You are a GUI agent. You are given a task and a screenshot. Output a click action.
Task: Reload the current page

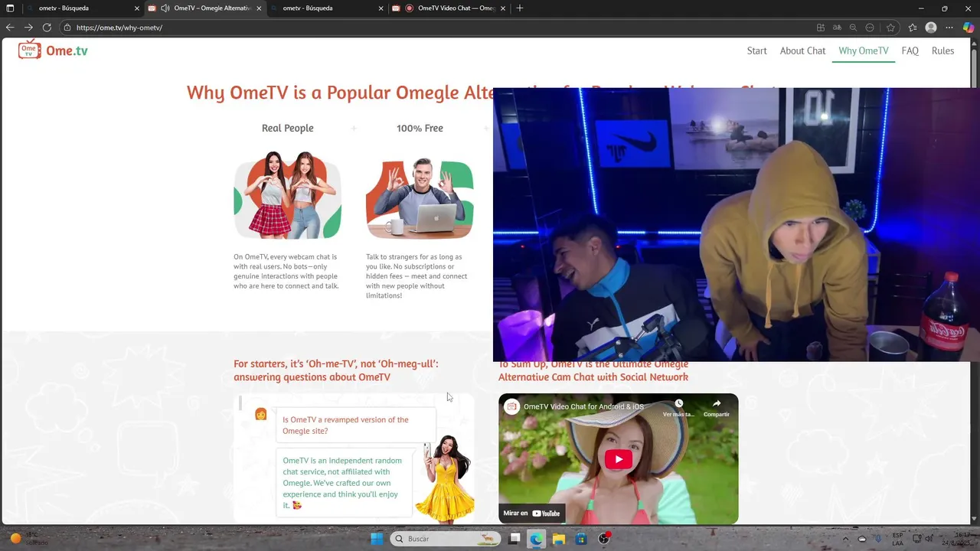(x=47, y=28)
